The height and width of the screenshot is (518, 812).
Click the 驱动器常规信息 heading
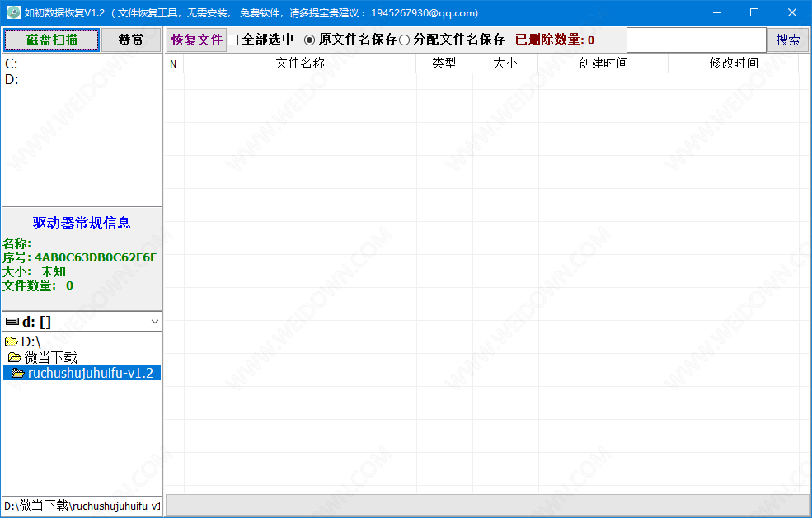point(82,223)
